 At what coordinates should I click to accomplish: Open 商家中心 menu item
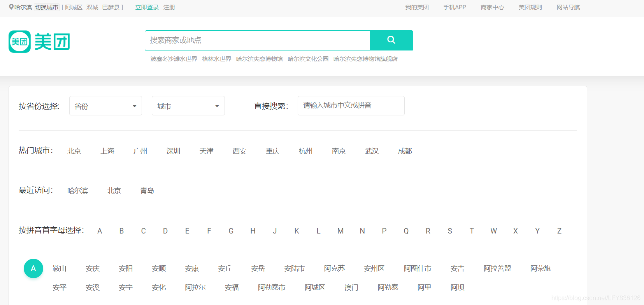coord(492,7)
